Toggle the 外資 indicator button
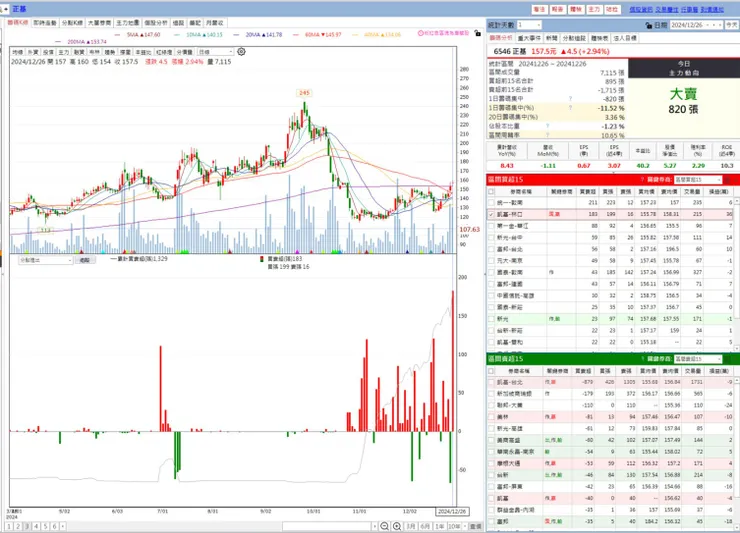740x533 pixels. pyautogui.click(x=33, y=52)
